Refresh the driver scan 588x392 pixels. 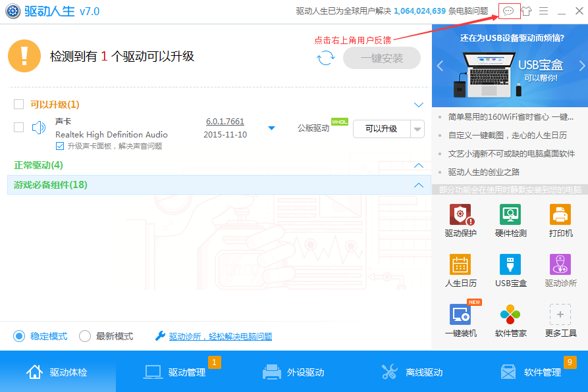tap(325, 58)
